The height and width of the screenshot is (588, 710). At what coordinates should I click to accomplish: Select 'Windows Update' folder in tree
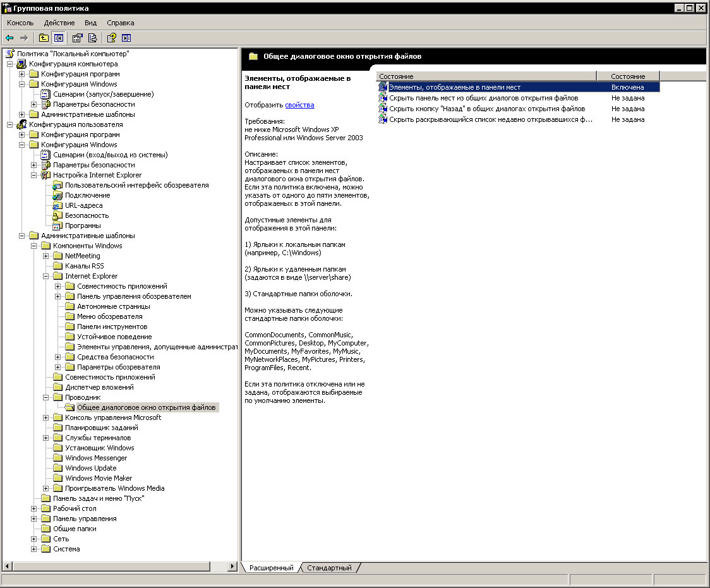point(90,468)
